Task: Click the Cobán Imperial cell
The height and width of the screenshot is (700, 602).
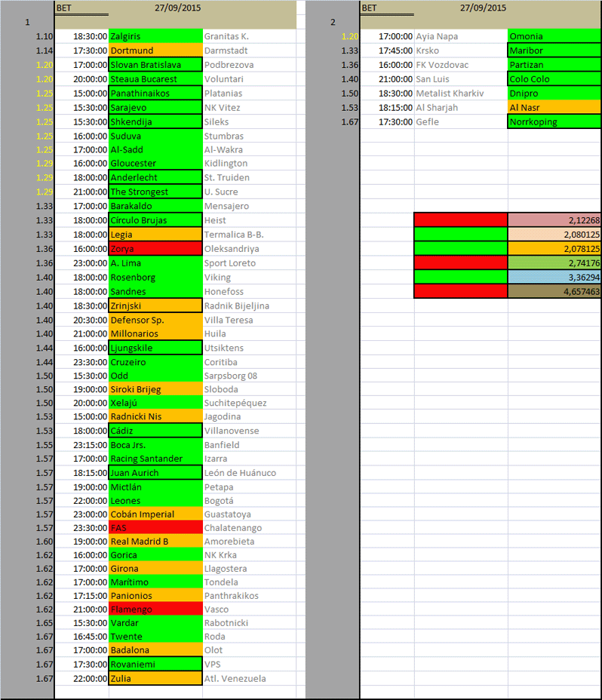Action: click(x=155, y=514)
